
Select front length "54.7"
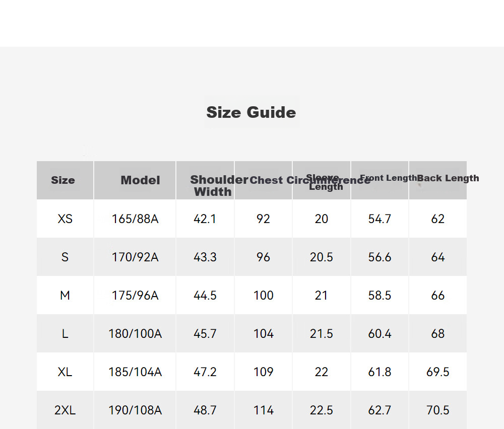[x=380, y=219]
